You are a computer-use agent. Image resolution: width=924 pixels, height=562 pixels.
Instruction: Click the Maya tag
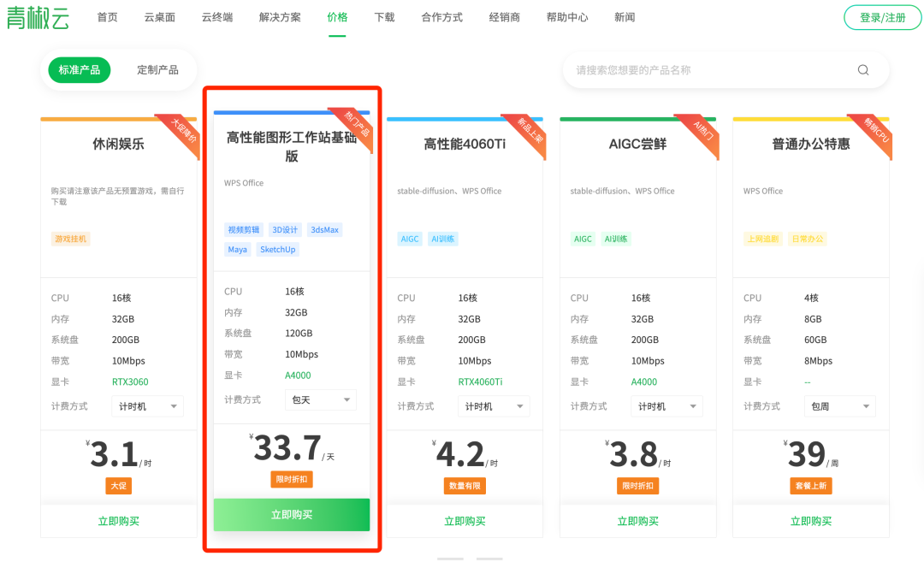238,249
